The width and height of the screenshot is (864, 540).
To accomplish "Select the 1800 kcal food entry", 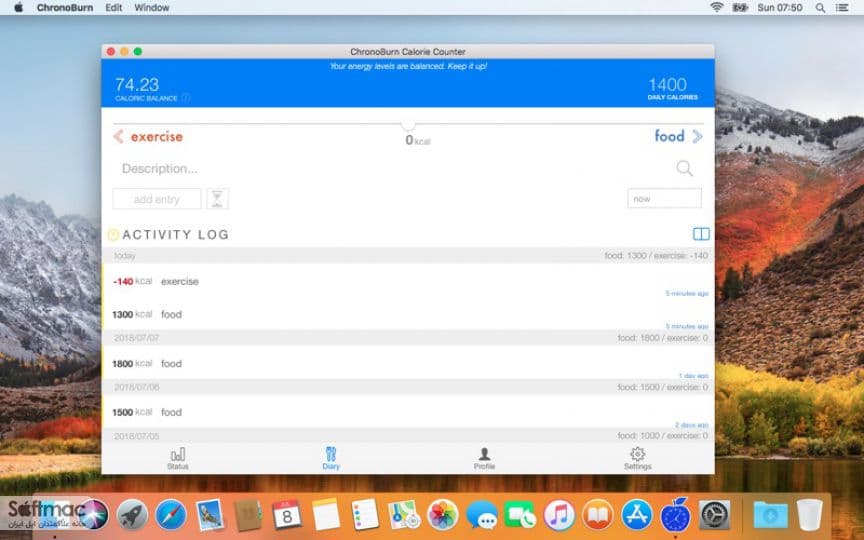I will [408, 363].
